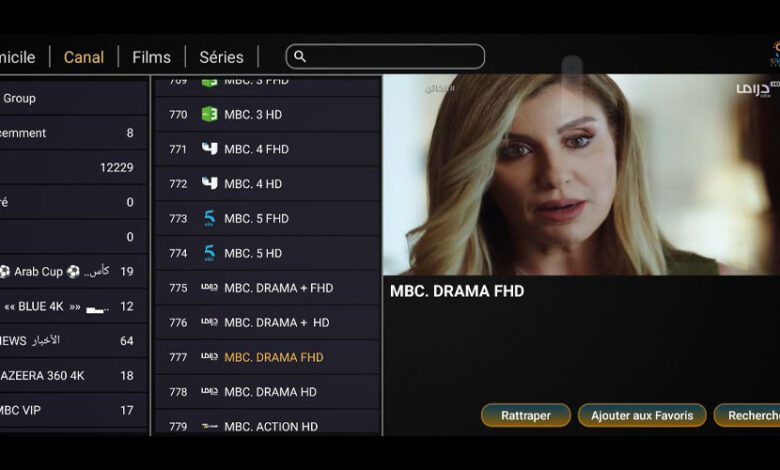This screenshot has width=780, height=470.
Task: Click the green MBC 3 HD channel logo
Action: (x=209, y=114)
